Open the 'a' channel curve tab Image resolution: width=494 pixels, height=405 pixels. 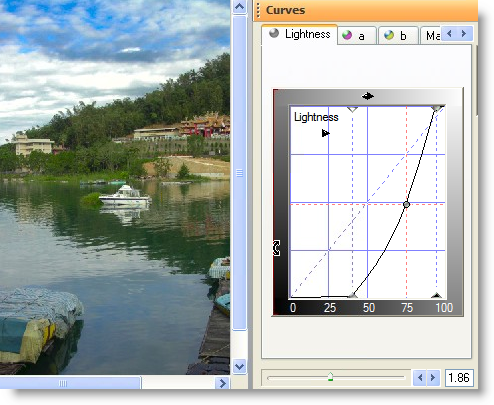[357, 35]
